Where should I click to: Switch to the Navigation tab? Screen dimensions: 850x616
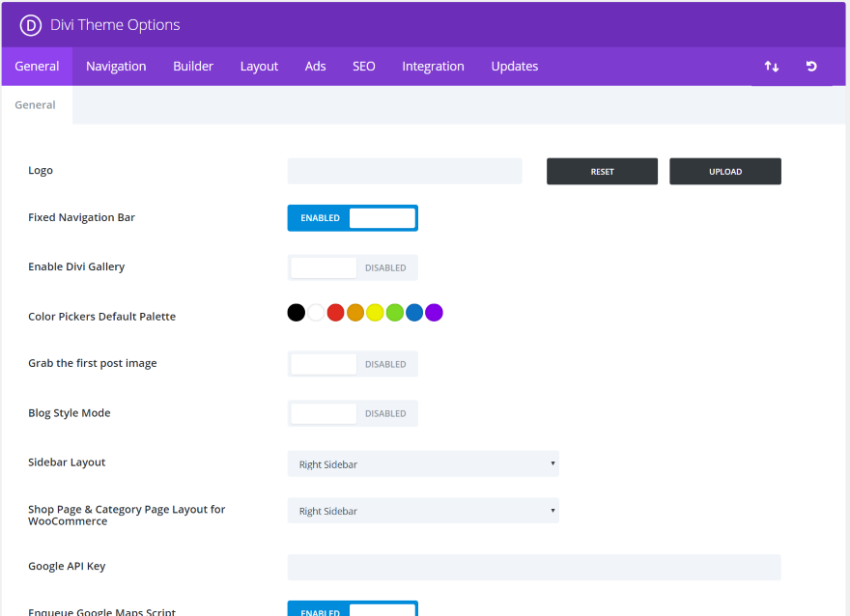point(116,67)
